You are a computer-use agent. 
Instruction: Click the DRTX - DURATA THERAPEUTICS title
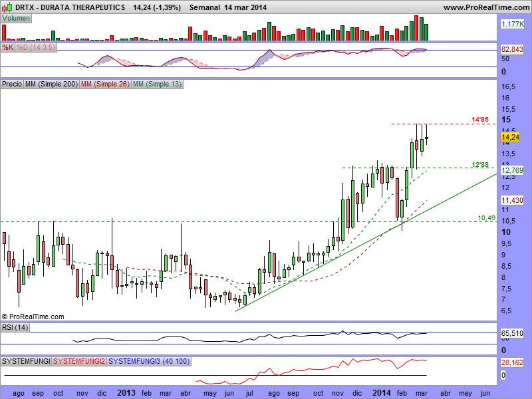point(70,7)
